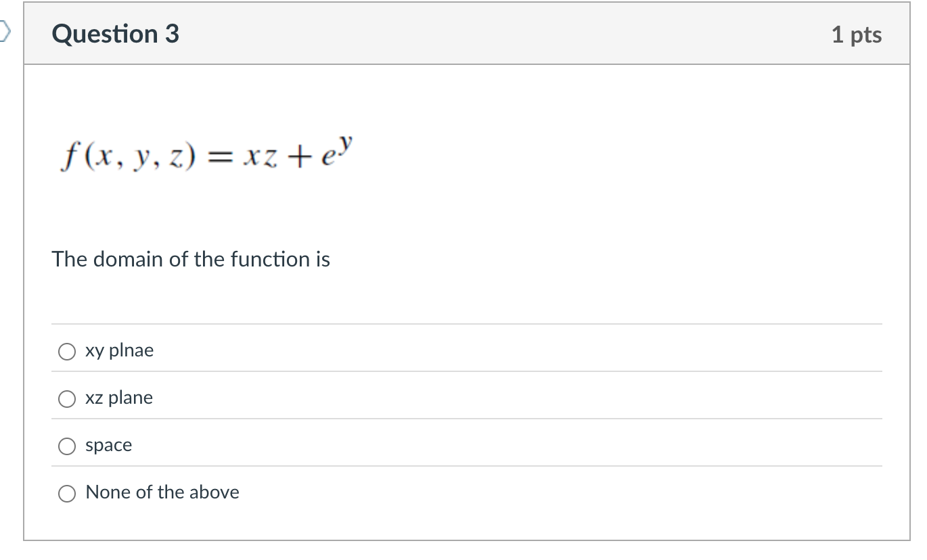Click the "None of the above" label text

tap(162, 492)
